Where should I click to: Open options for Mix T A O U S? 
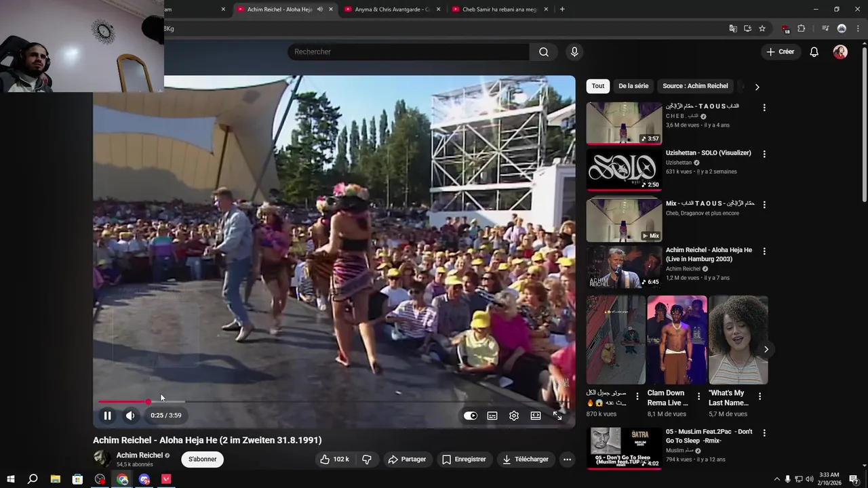tap(764, 205)
